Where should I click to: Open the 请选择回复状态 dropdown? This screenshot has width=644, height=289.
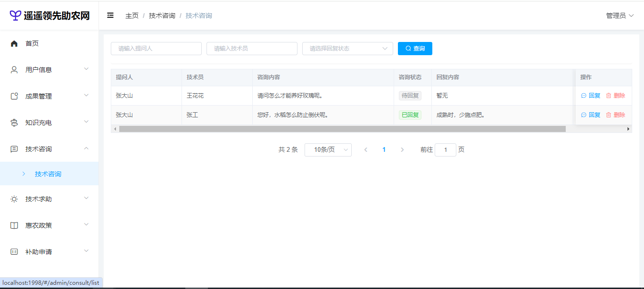pos(347,49)
